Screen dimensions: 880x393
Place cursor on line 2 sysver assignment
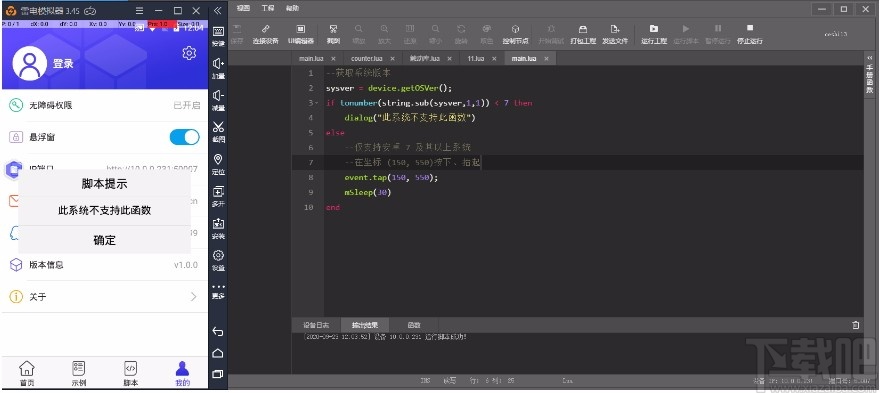389,88
